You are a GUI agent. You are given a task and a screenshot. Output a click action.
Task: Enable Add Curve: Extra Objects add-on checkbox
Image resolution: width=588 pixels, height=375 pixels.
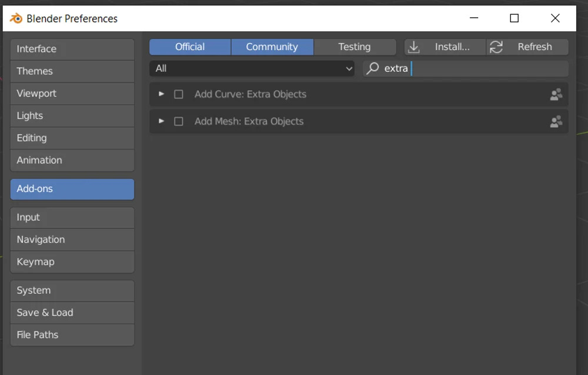pyautogui.click(x=179, y=94)
